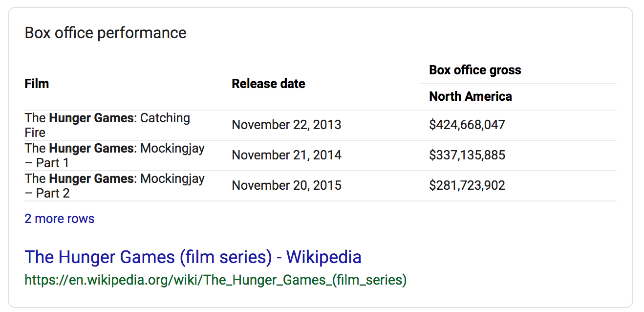Image resolution: width=644 pixels, height=312 pixels.
Task: Click the 'Film' column header
Action: pyautogui.click(x=37, y=84)
